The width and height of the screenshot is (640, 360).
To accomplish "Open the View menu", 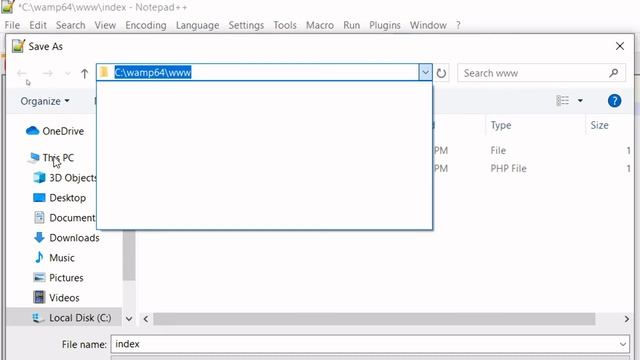I will coord(105,25).
